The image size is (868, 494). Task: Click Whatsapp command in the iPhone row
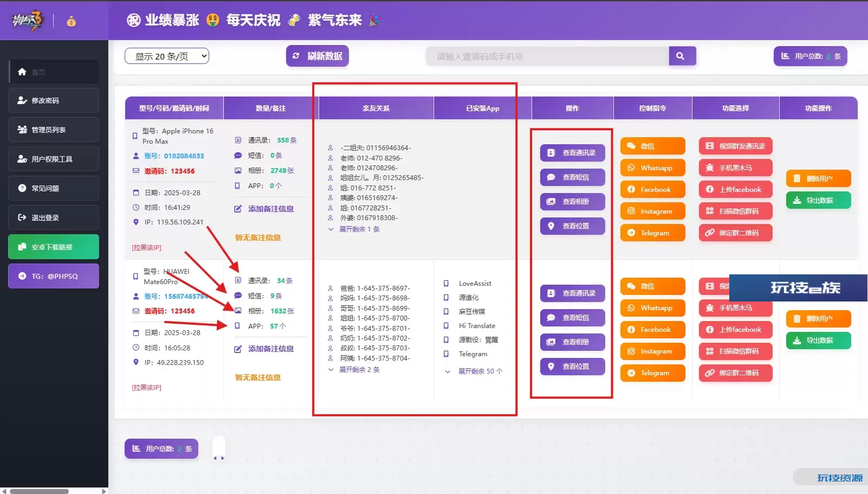coord(652,168)
